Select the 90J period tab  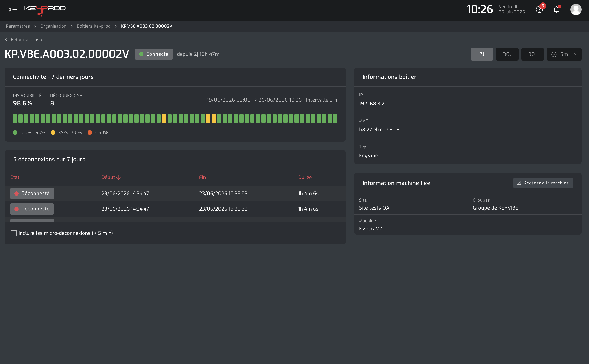[532, 54]
